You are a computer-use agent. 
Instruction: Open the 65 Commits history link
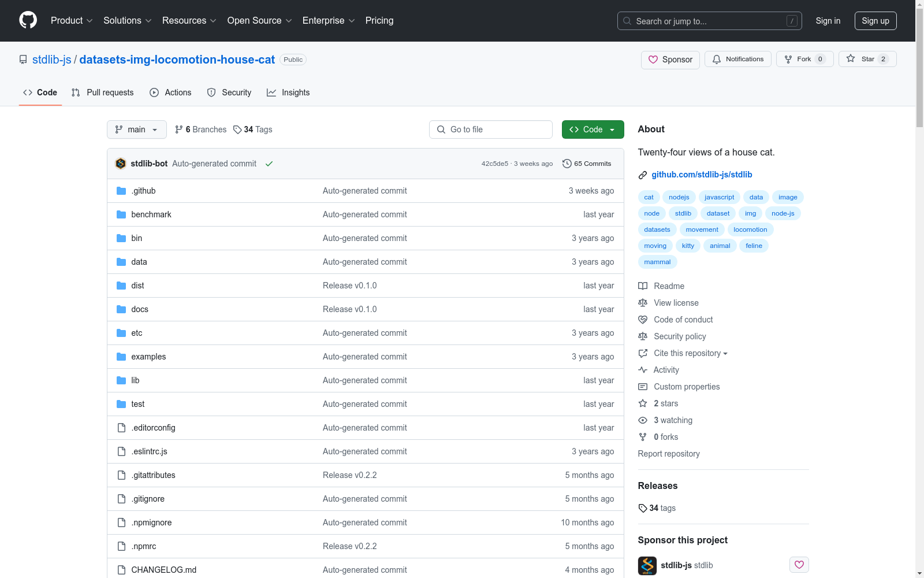587,164
